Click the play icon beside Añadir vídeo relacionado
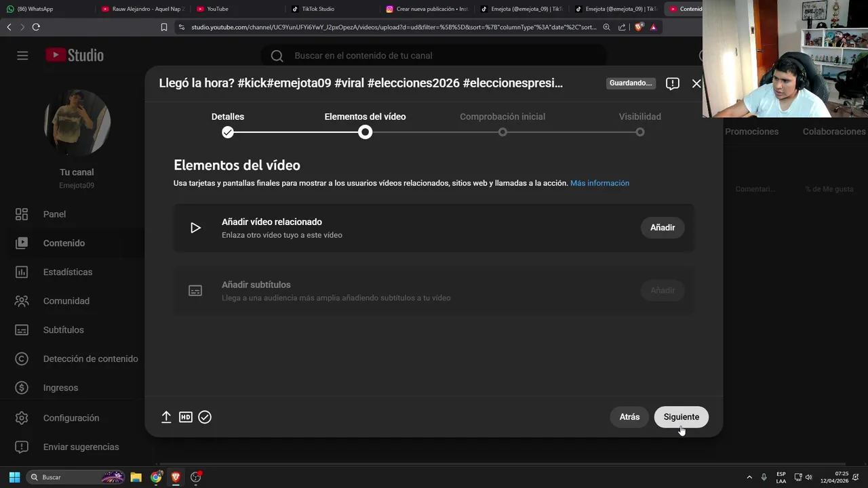 (195, 228)
